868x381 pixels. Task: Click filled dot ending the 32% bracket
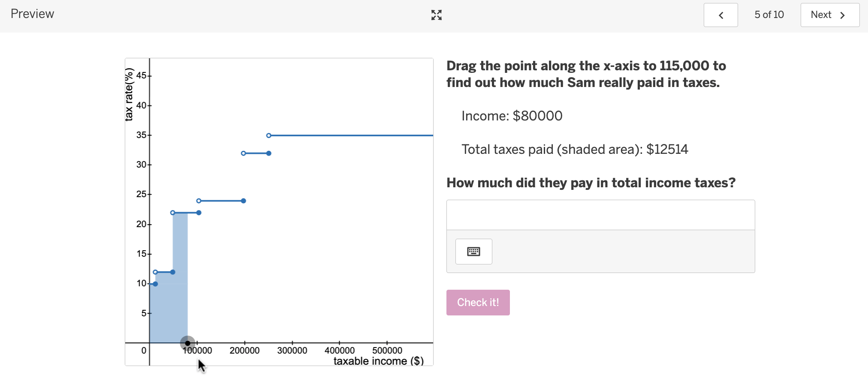coord(269,153)
